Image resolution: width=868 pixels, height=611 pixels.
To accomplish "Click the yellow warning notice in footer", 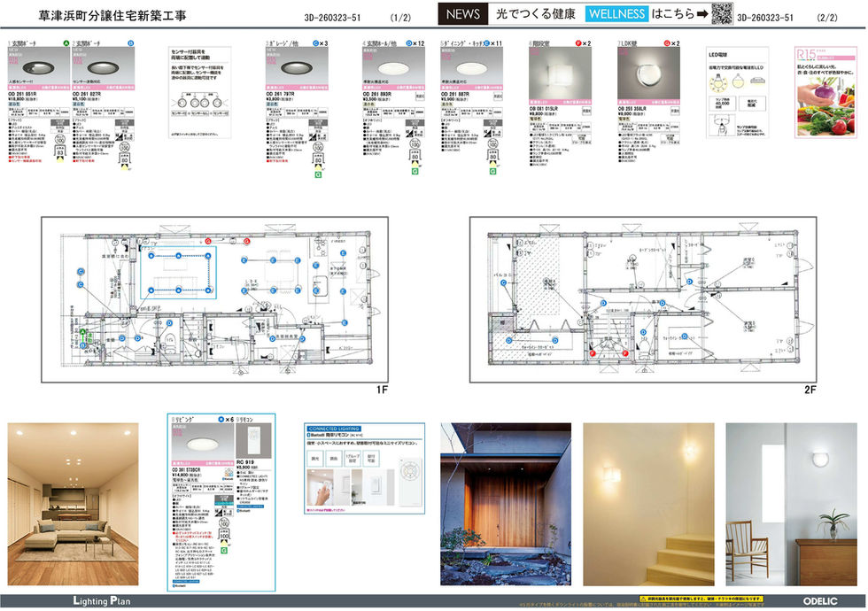I will pyautogui.click(x=701, y=599).
